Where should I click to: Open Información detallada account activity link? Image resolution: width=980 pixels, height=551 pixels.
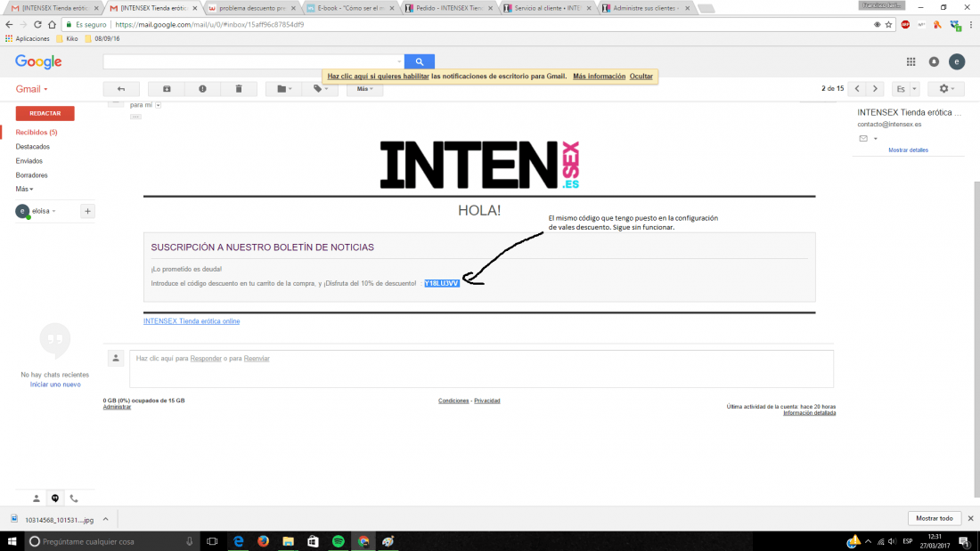[809, 413]
